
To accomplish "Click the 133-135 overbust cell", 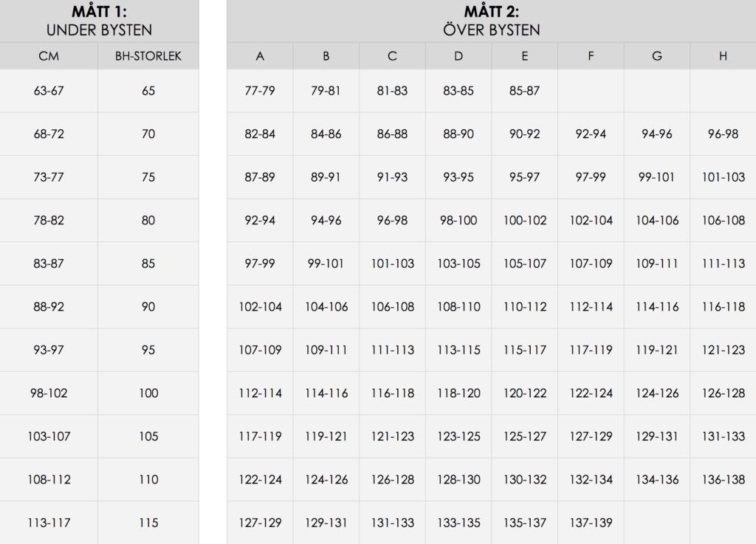I will tap(458, 523).
